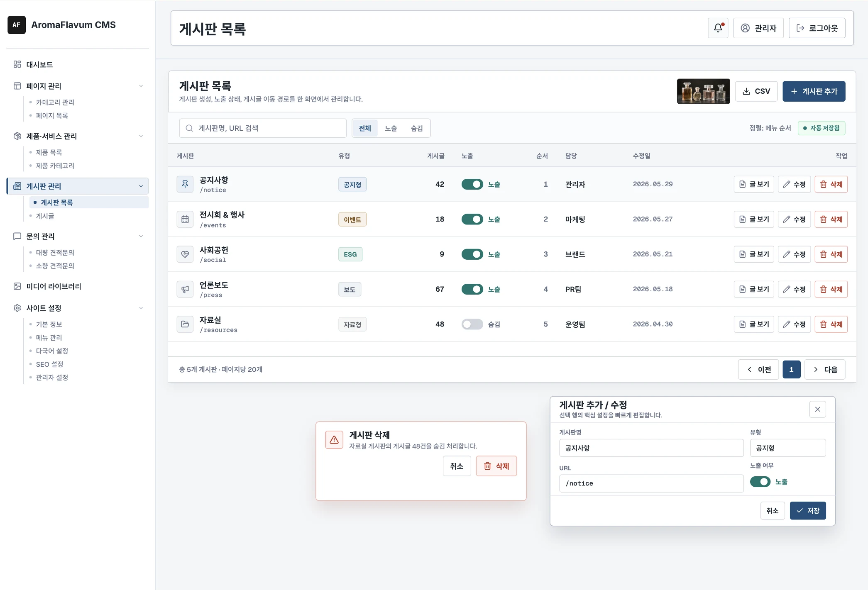Click the 자동 저장됨 status badge
This screenshot has height=590, width=868.
(x=822, y=128)
